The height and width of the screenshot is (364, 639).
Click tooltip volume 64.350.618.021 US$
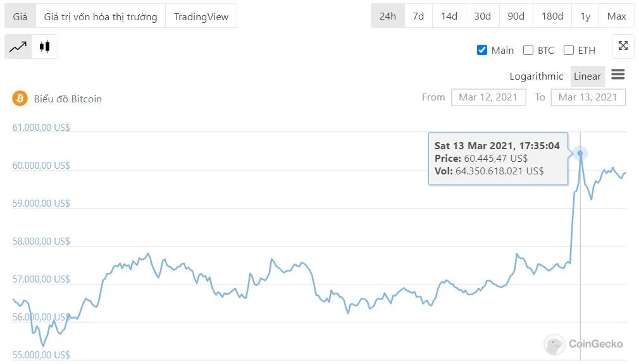coord(499,171)
